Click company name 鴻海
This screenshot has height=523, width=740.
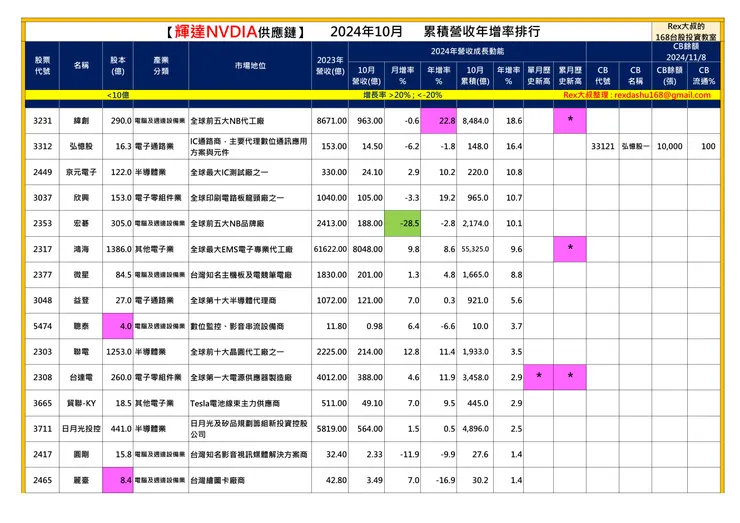(x=81, y=249)
